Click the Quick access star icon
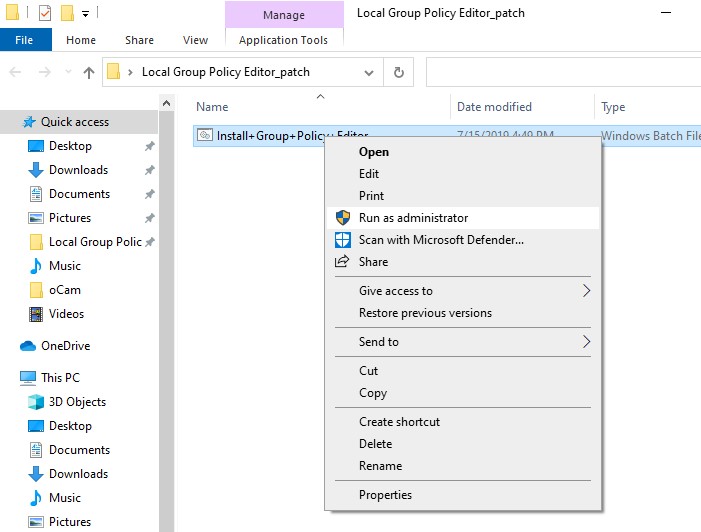This screenshot has height=532, width=701. [x=29, y=122]
